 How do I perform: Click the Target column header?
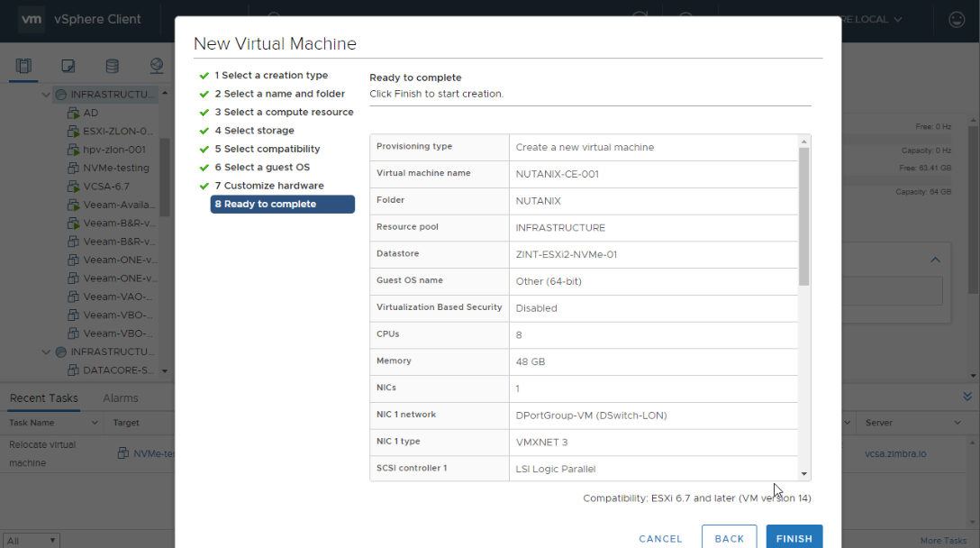click(126, 423)
